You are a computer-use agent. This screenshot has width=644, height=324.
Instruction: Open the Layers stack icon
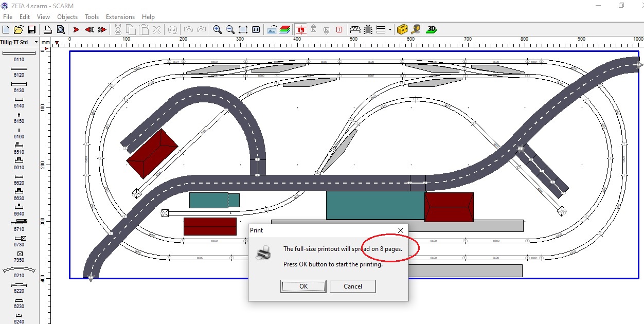click(285, 30)
